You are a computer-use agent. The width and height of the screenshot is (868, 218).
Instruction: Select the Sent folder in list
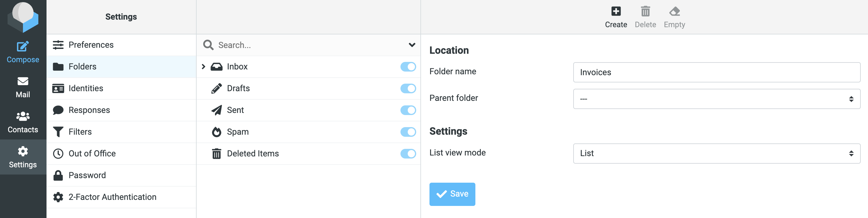point(235,110)
